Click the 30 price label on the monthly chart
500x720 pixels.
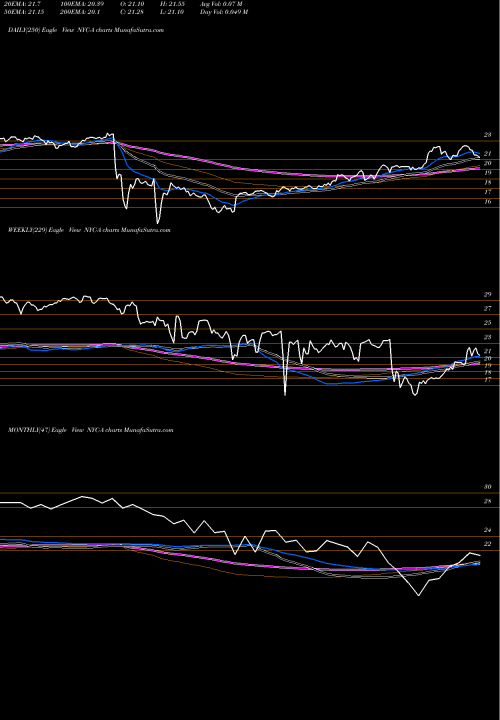(x=487, y=487)
